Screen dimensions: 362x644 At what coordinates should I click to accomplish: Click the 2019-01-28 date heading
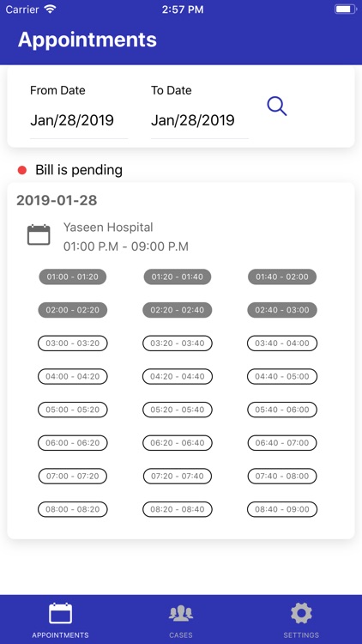(x=57, y=200)
